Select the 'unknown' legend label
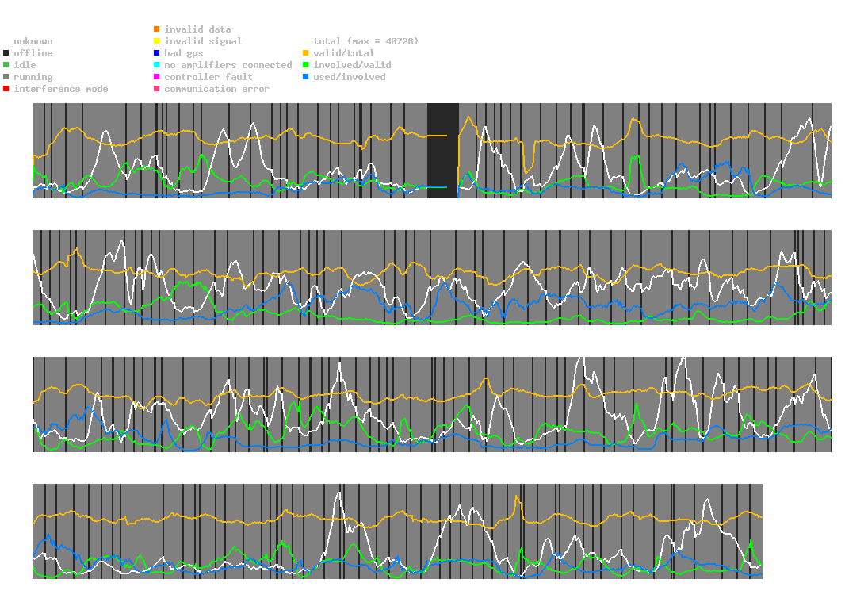This screenshot has width=868, height=606. pyautogui.click(x=33, y=41)
